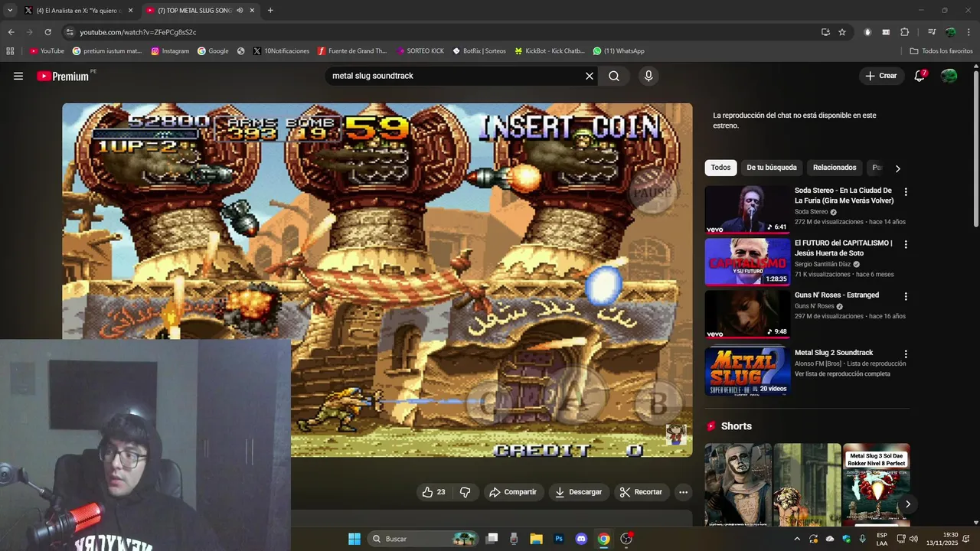This screenshot has height=551, width=980.
Task: Show hidden system tray icons
Action: click(x=797, y=539)
